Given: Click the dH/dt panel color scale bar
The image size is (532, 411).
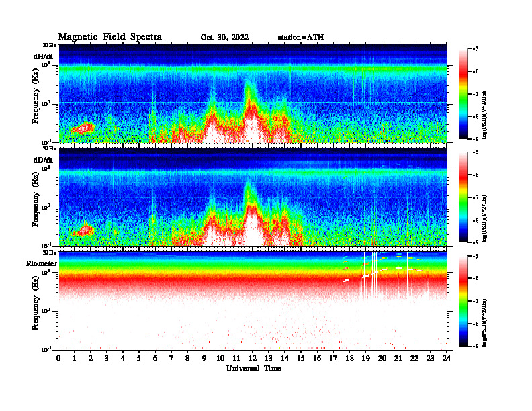Looking at the screenshot, I should pyautogui.click(x=463, y=93).
